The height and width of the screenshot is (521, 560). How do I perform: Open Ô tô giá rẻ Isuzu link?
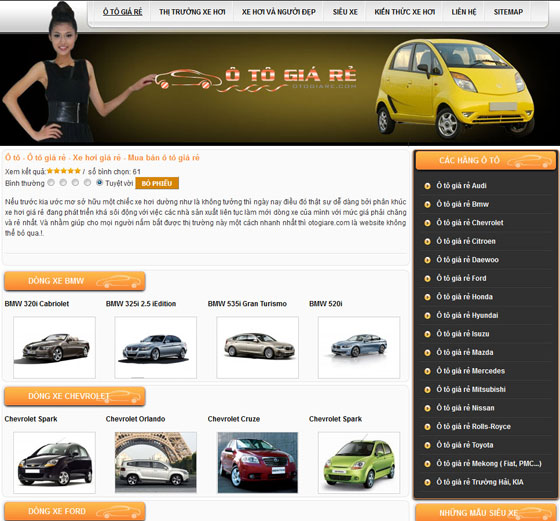click(x=462, y=334)
